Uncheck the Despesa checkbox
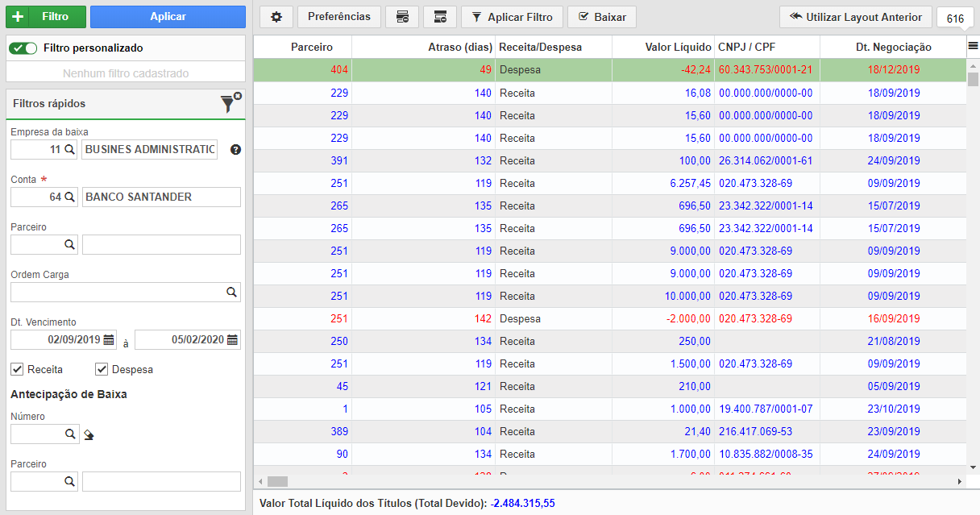The width and height of the screenshot is (980, 515). [102, 369]
